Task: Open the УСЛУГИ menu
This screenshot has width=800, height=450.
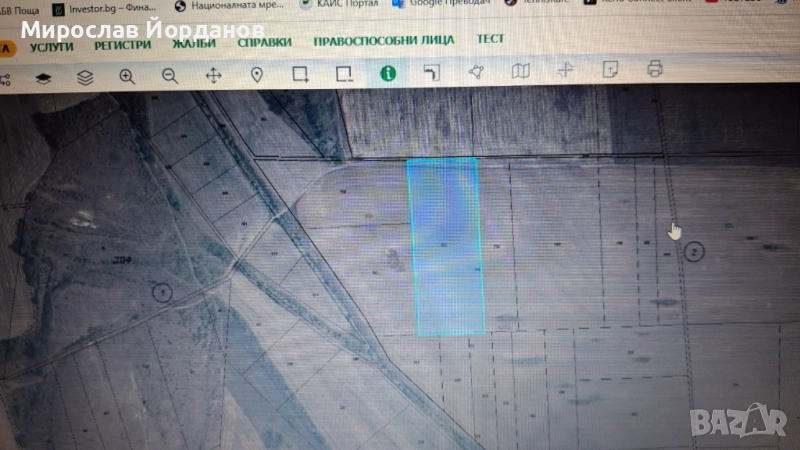Action: point(52,45)
